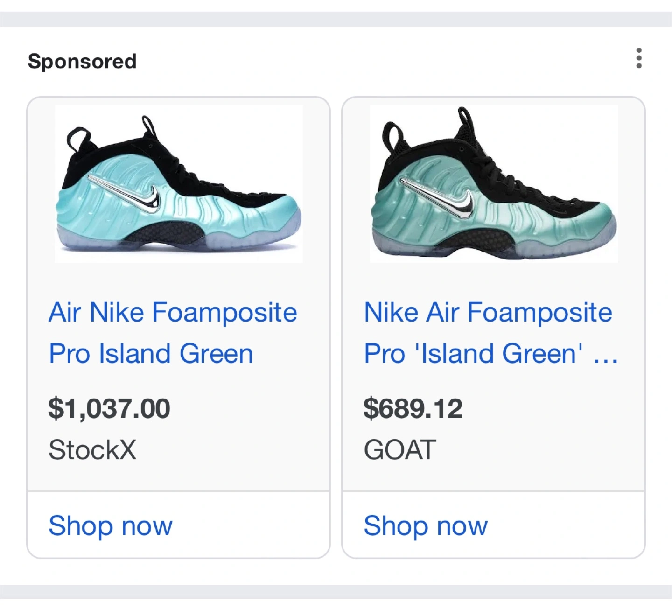
Task: Open the three-dot more options menu
Action: (x=639, y=58)
